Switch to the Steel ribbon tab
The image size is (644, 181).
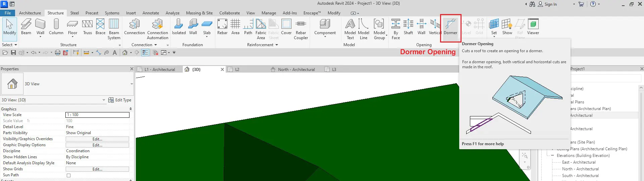pos(74,13)
